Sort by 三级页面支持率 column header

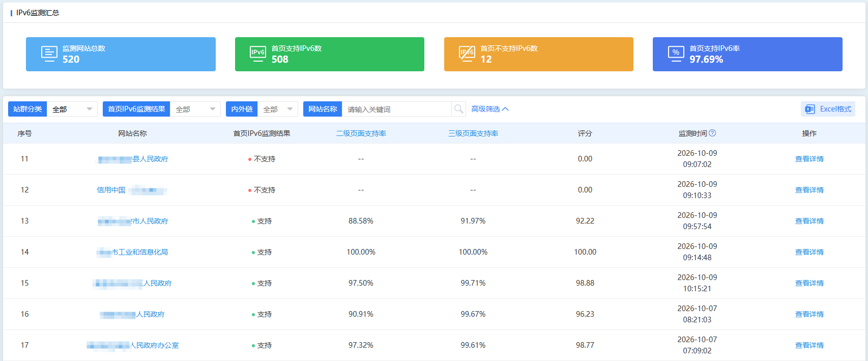tap(473, 133)
